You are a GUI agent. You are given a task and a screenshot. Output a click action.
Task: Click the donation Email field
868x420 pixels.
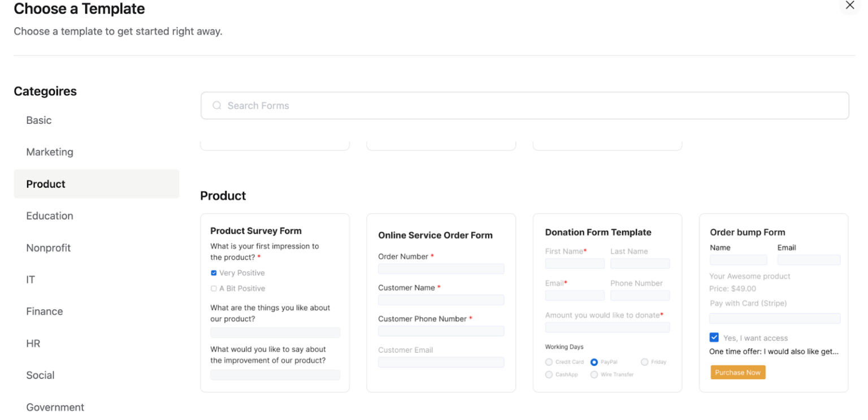[575, 296]
